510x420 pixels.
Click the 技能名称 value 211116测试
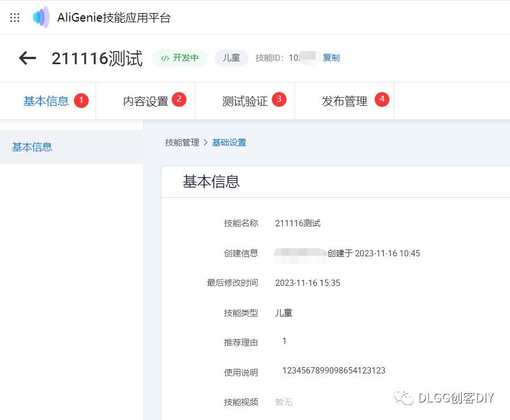pyautogui.click(x=297, y=223)
